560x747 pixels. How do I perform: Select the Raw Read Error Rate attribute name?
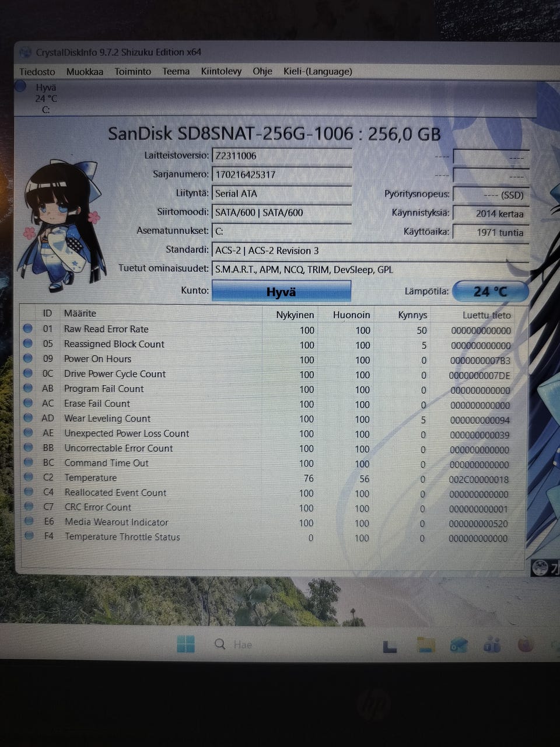point(106,329)
